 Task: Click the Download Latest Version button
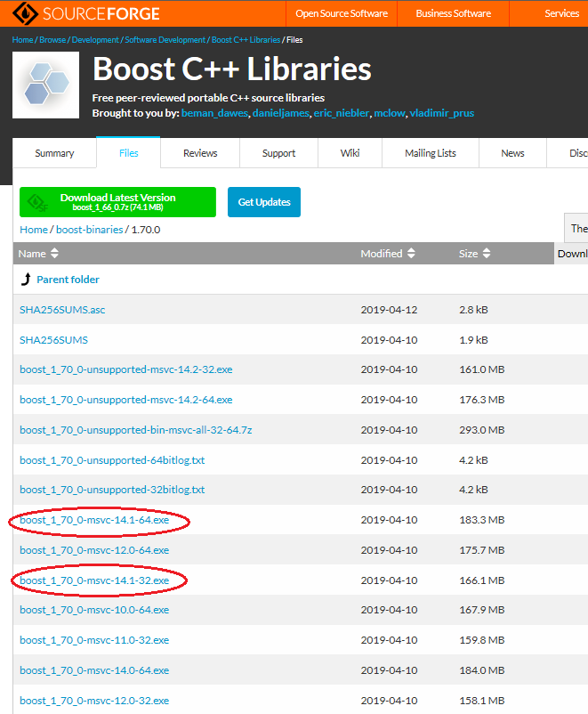click(118, 202)
